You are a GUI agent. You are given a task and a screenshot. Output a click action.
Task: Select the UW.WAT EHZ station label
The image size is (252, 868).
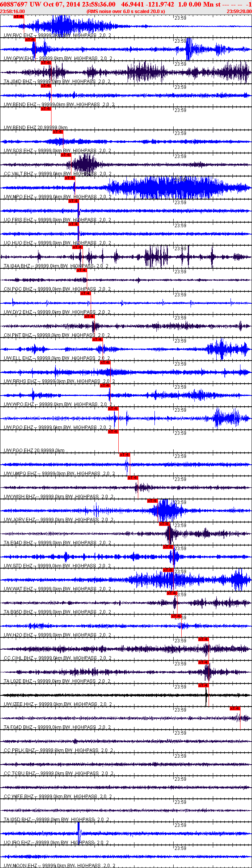click(x=58, y=589)
